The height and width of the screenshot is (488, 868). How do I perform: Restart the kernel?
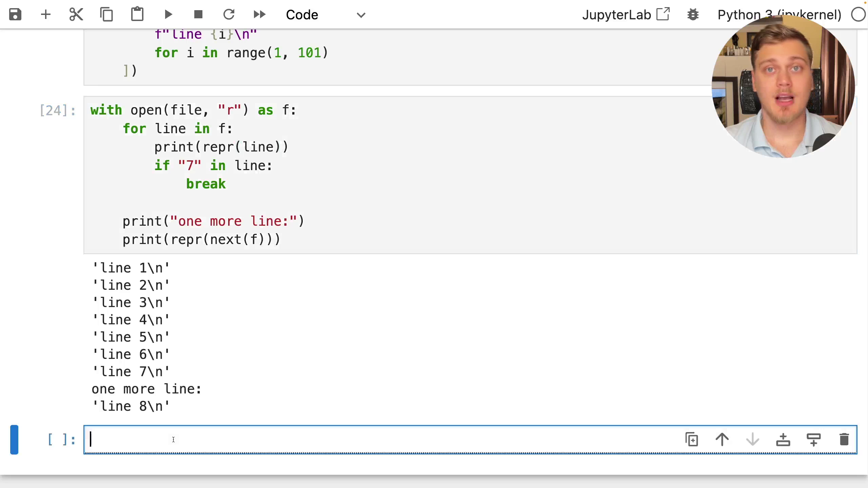[x=229, y=14]
